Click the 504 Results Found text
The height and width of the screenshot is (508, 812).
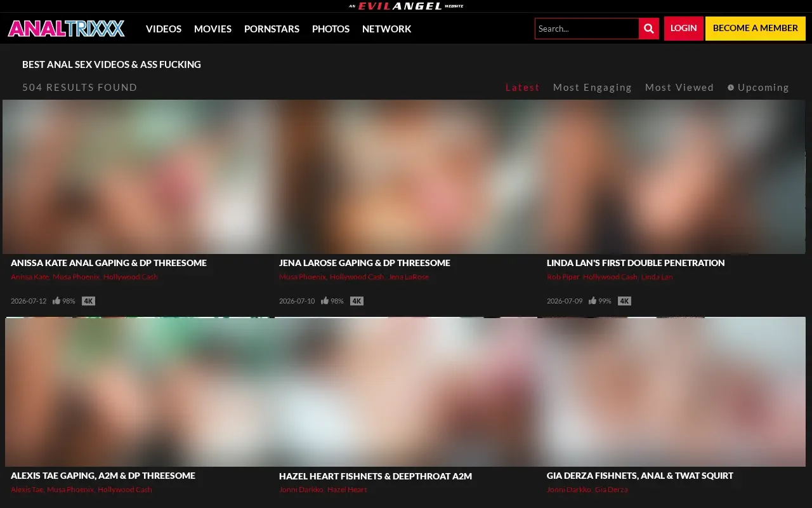(x=80, y=88)
